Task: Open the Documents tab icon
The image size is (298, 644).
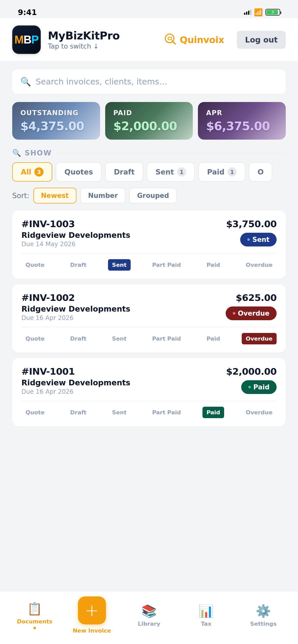Action: (x=35, y=609)
